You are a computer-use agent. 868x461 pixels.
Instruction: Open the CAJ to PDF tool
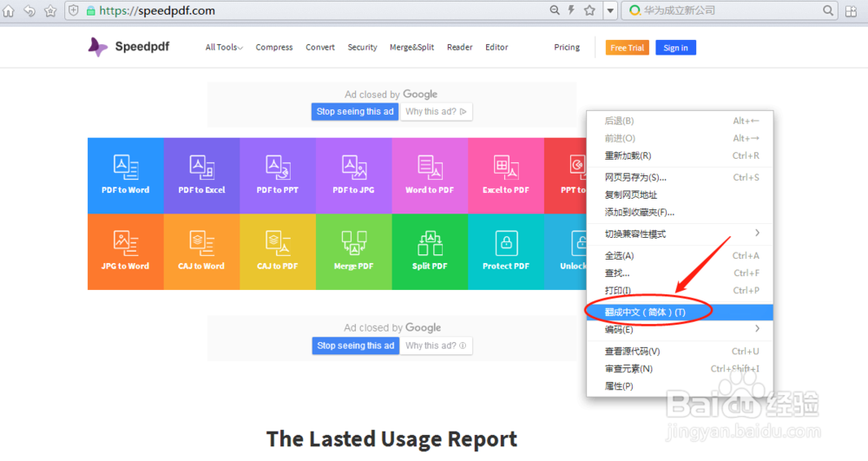point(278,252)
